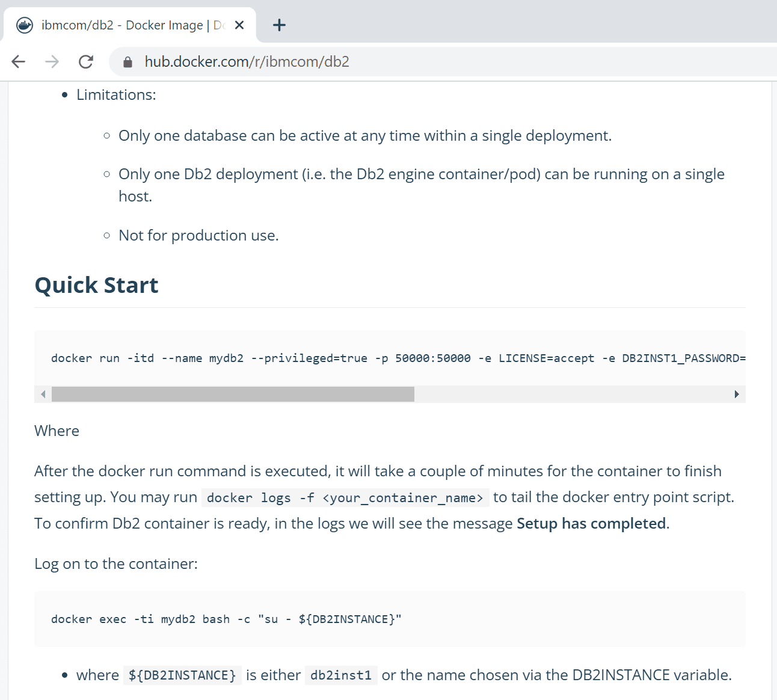Click the bold Setup has completed text
This screenshot has width=777, height=700.
pos(591,524)
